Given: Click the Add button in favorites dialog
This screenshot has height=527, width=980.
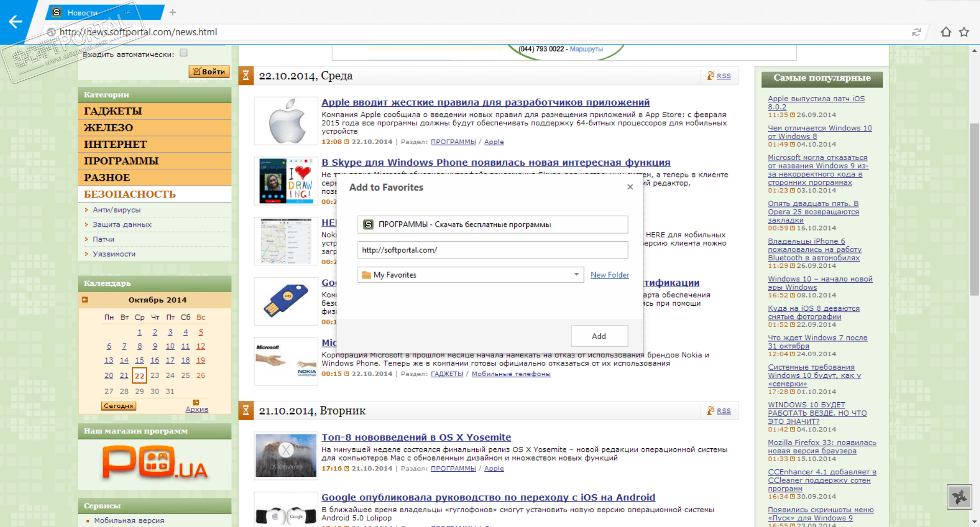Looking at the screenshot, I should click(x=599, y=336).
